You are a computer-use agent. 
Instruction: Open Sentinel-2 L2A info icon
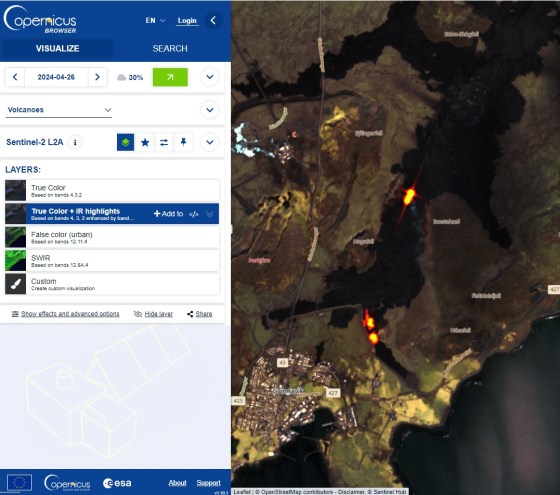tap(75, 142)
